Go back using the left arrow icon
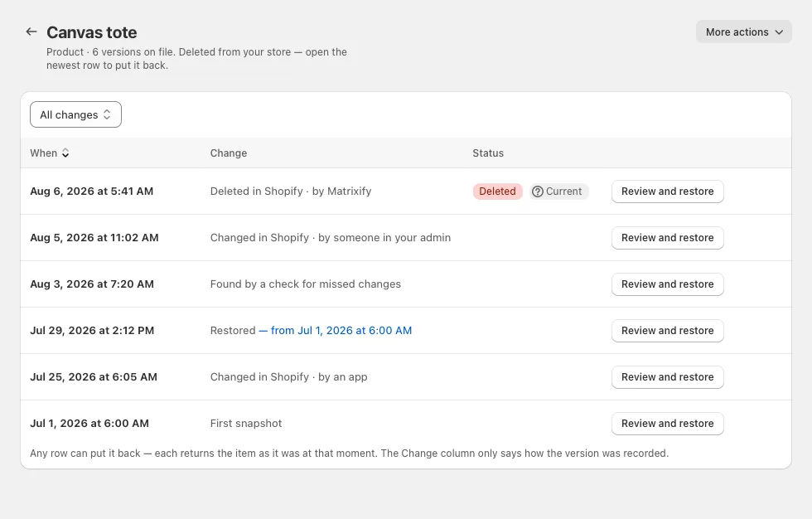Viewport: 812px width, 519px height. pyautogui.click(x=31, y=32)
